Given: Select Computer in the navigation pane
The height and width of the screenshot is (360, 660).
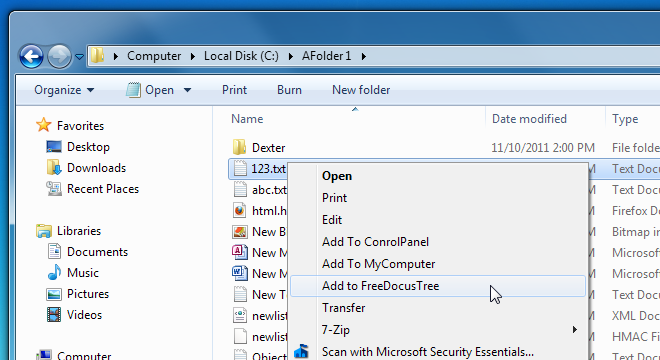Looking at the screenshot, I should pyautogui.click(x=84, y=356).
